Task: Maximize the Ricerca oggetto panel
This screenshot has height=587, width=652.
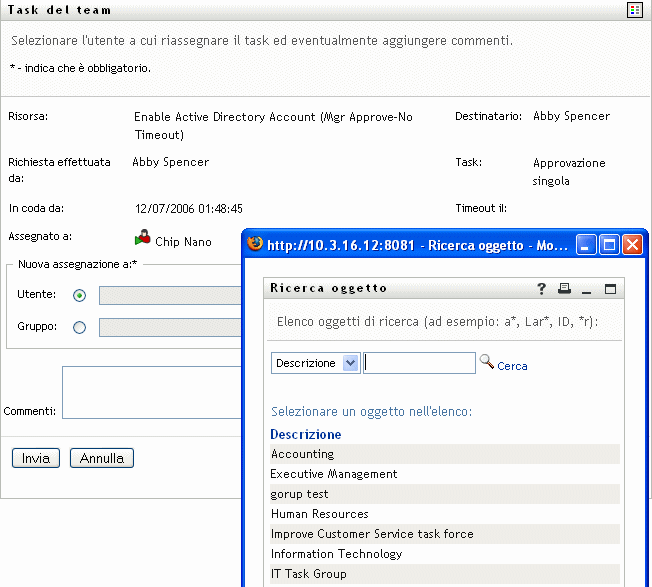Action: pos(610,289)
